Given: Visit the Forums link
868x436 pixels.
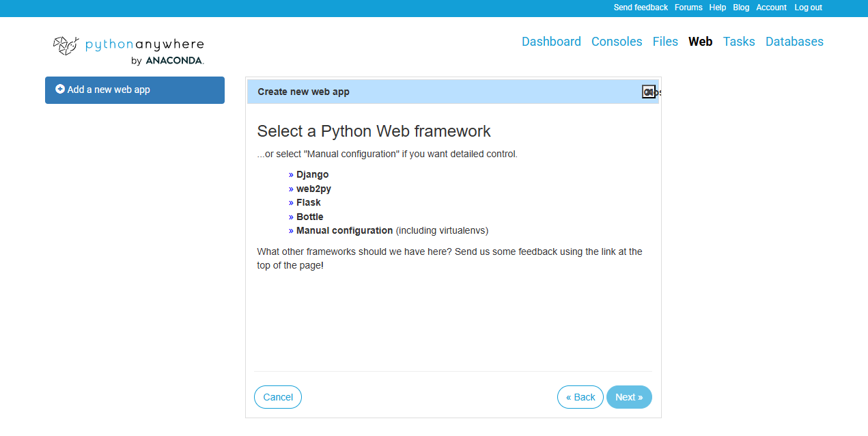Looking at the screenshot, I should click(x=688, y=8).
